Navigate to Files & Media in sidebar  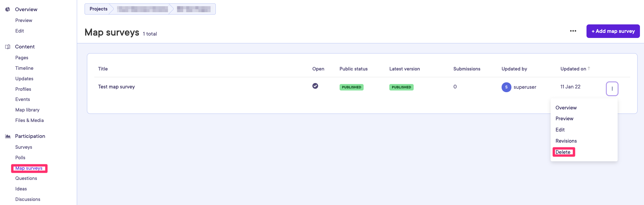[x=29, y=120]
